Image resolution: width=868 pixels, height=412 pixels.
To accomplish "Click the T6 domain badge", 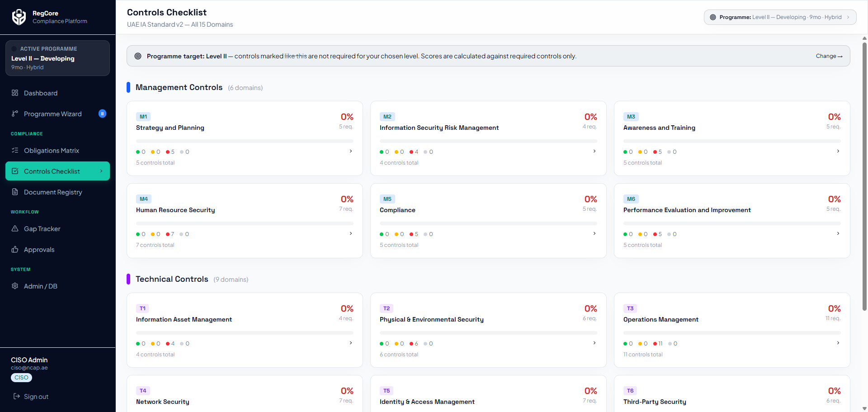I will (x=630, y=391).
